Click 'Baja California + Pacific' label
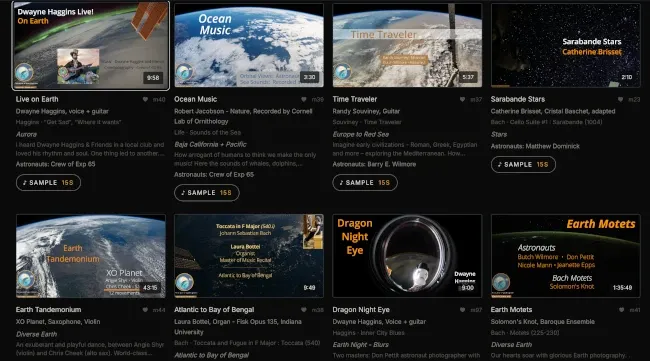The image size is (650, 361). point(210,145)
